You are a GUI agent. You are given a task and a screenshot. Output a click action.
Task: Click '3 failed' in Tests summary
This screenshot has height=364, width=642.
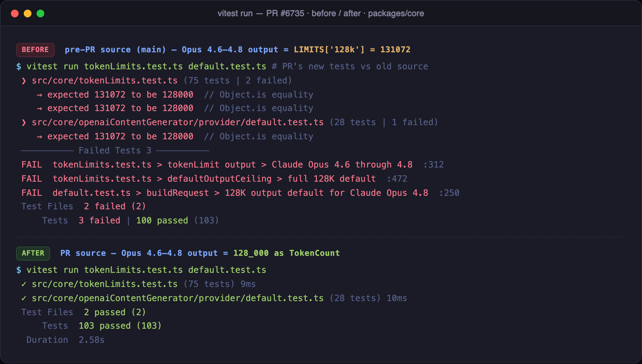click(x=100, y=221)
